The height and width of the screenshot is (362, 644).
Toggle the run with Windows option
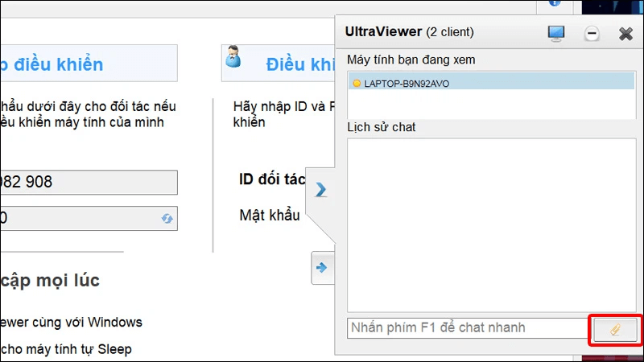point(71,323)
